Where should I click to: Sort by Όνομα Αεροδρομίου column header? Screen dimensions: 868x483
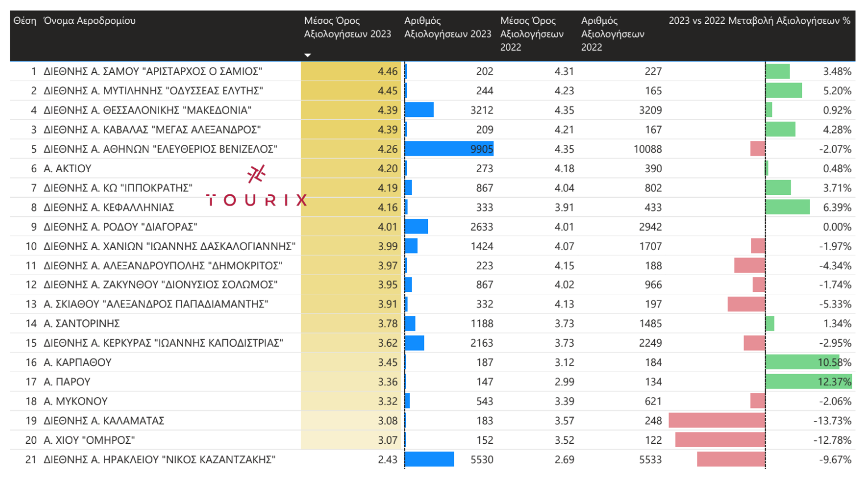click(90, 21)
